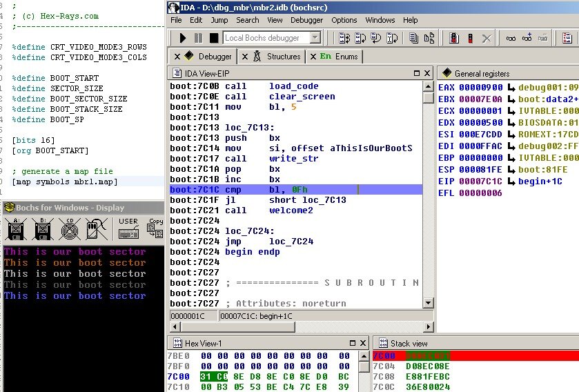The image size is (579, 392).
Task: Switch to the Structures tab
Action: click(x=277, y=57)
